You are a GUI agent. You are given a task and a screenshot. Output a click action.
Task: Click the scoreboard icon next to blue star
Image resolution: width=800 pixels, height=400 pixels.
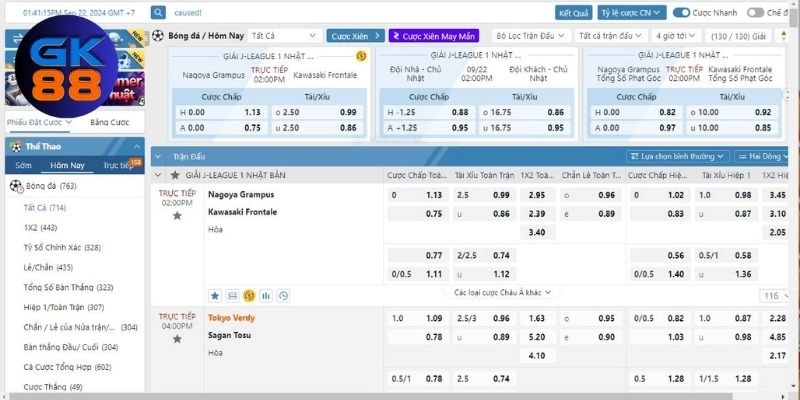click(232, 295)
